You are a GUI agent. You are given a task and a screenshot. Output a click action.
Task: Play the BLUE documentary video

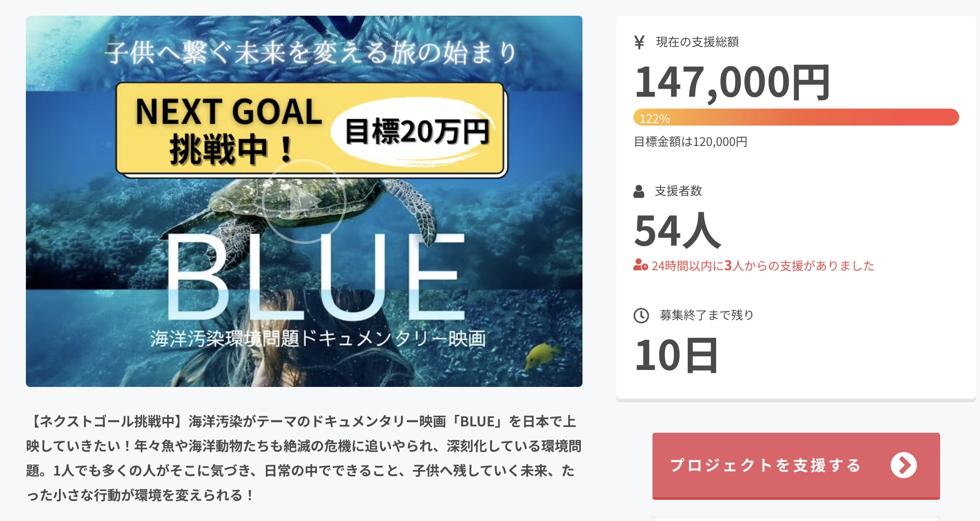pyautogui.click(x=304, y=202)
